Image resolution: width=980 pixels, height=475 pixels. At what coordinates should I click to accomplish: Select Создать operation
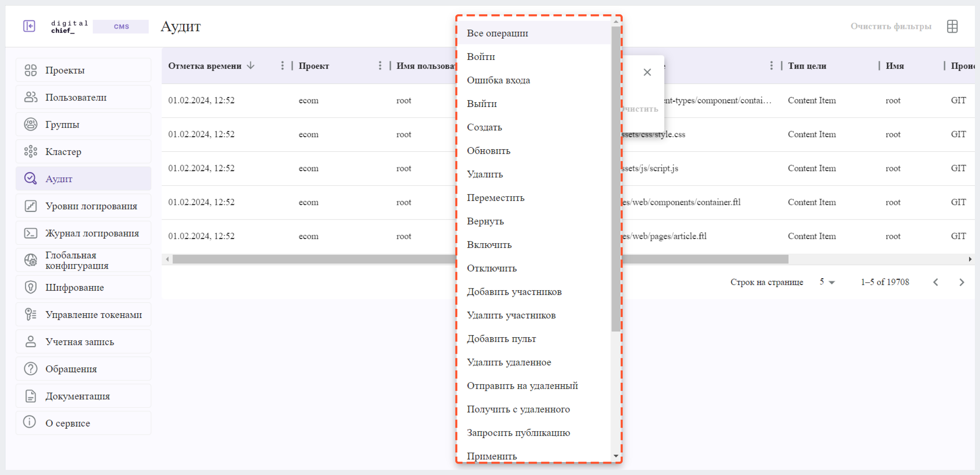[x=533, y=127]
